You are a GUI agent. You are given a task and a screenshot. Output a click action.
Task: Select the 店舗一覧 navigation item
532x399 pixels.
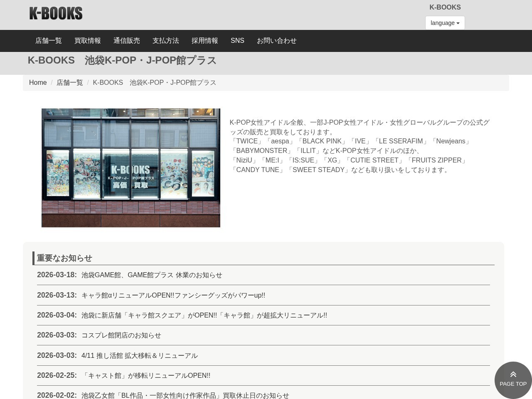click(48, 40)
